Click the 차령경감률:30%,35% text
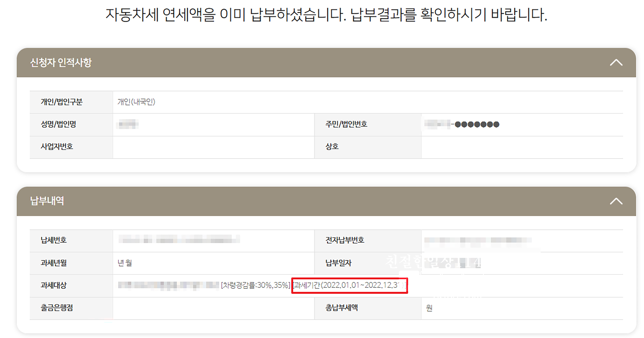 pos(255,285)
